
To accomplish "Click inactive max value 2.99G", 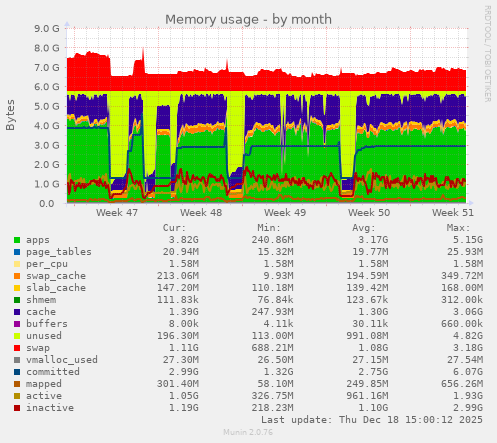I will 468,408.
